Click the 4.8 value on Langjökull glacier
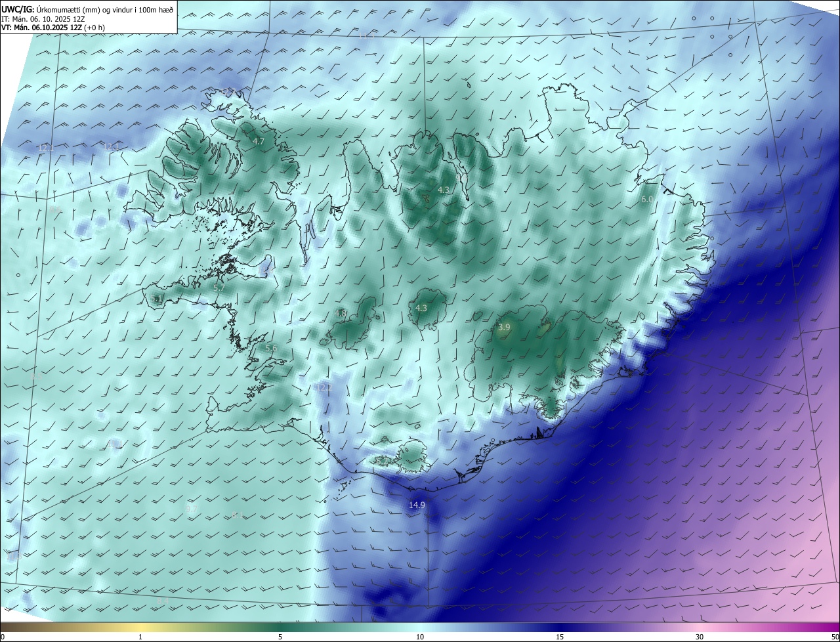 tap(341, 314)
